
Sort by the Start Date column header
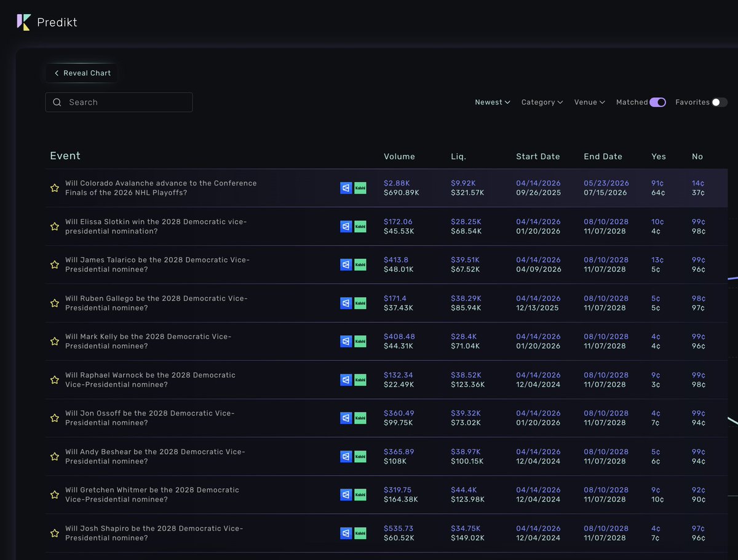click(x=538, y=157)
